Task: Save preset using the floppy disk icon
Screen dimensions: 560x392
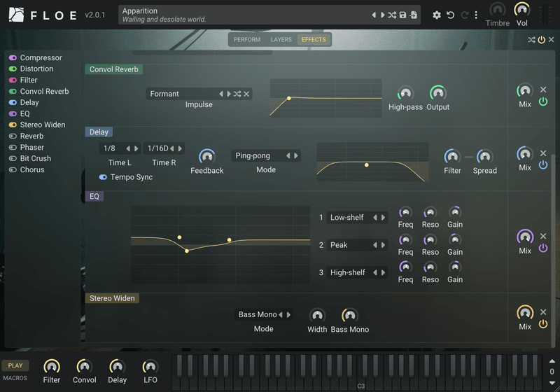Action: tap(402, 15)
